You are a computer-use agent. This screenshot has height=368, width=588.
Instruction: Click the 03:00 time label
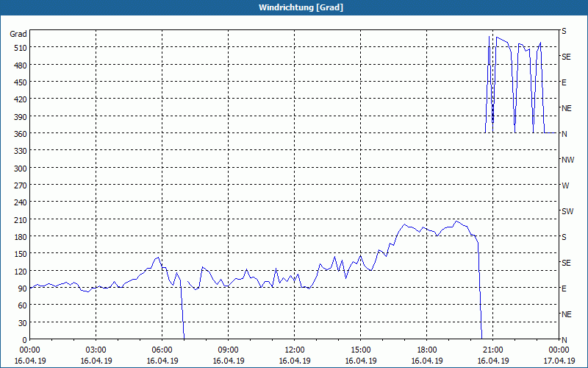(x=96, y=350)
